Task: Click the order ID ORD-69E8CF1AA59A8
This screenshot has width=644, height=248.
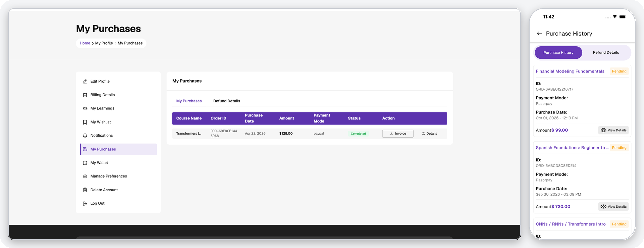Action: (x=224, y=134)
